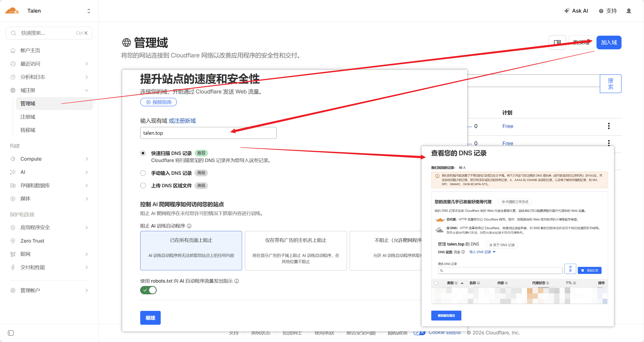Select the 手动输入 DNS 记录 radio option
The image size is (644, 342).
(143, 173)
